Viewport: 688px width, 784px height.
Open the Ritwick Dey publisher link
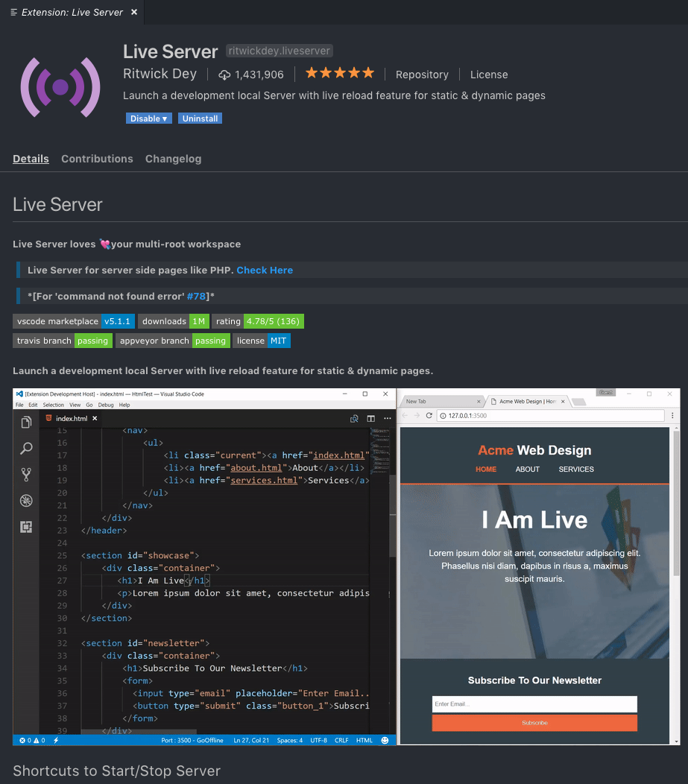(x=160, y=74)
